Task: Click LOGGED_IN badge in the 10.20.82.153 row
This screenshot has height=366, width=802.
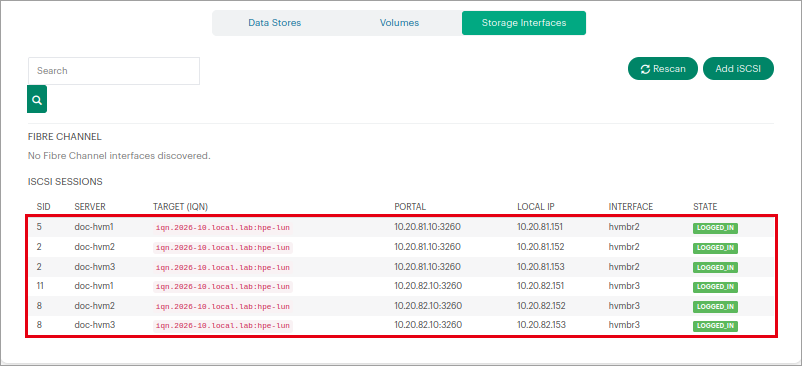Action: [716, 326]
